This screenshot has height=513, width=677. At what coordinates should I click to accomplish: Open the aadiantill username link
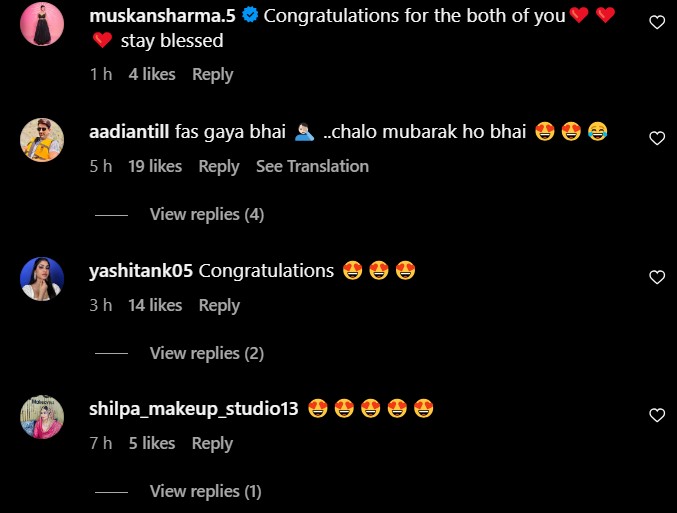click(x=129, y=132)
